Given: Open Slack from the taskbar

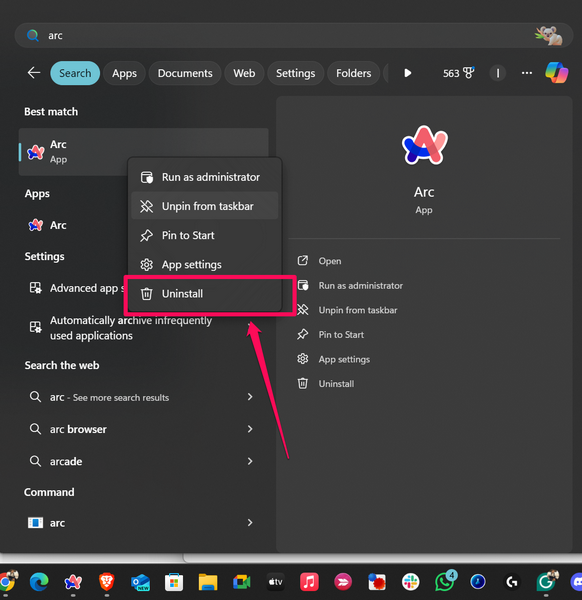Looking at the screenshot, I should coord(411,582).
